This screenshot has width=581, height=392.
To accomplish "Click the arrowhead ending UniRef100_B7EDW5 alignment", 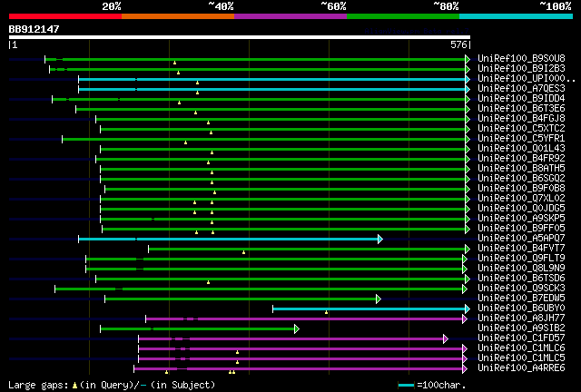I will [x=379, y=299].
